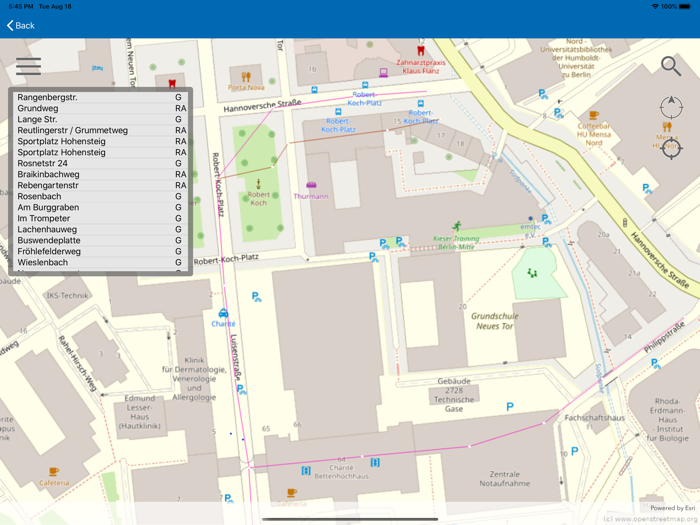Image resolution: width=700 pixels, height=525 pixels.
Task: Tap the Robert Koch monument marker
Action: tap(258, 183)
